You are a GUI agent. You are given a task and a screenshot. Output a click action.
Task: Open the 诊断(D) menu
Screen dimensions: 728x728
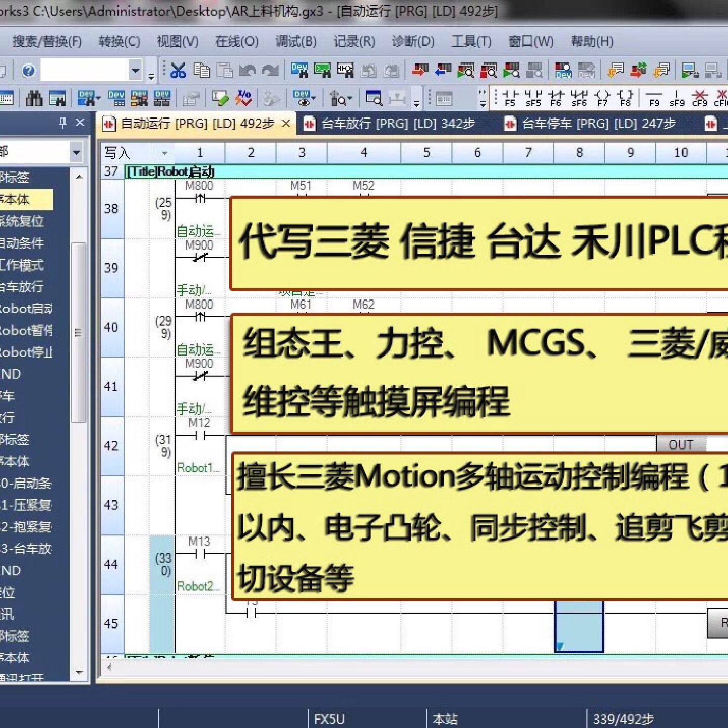coord(413,41)
